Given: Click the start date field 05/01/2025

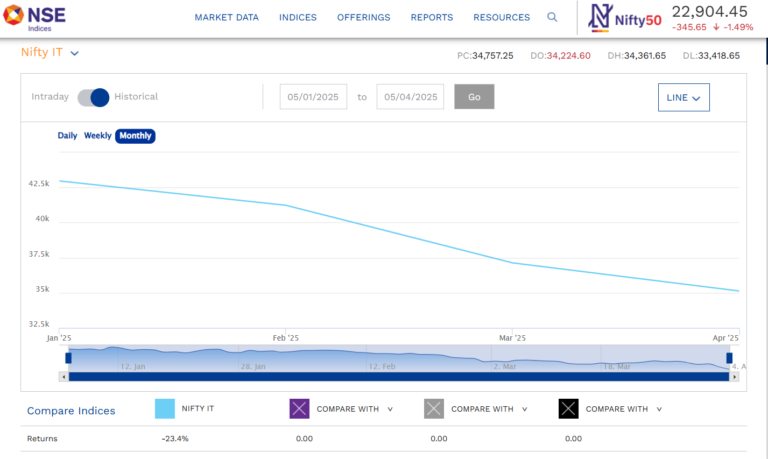Looking at the screenshot, I should (x=313, y=97).
